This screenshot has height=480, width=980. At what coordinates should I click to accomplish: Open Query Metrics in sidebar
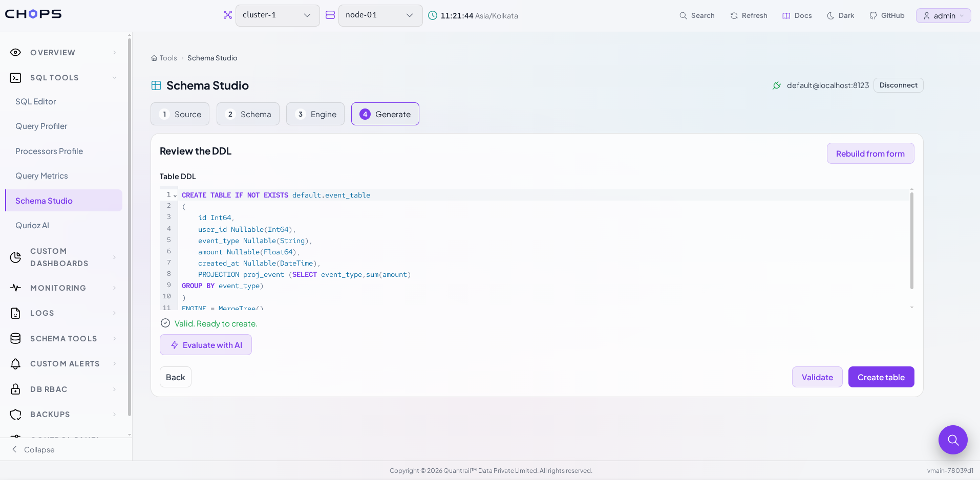coord(63,176)
